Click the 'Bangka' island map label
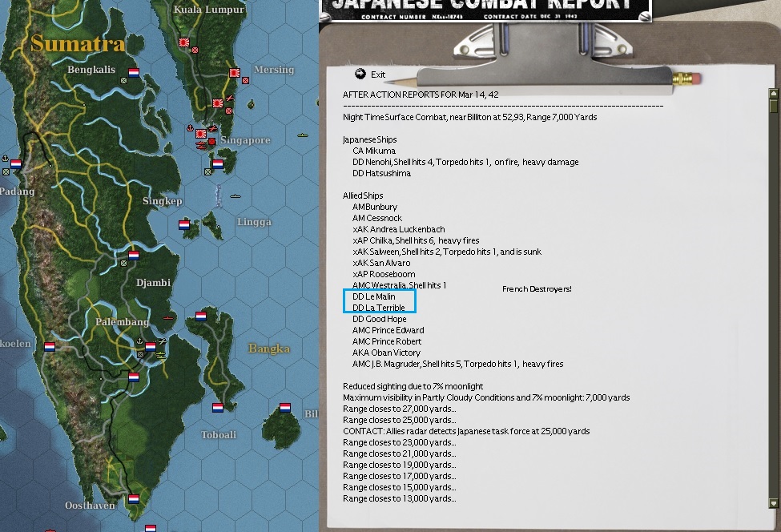This screenshot has width=781, height=532. click(x=269, y=349)
